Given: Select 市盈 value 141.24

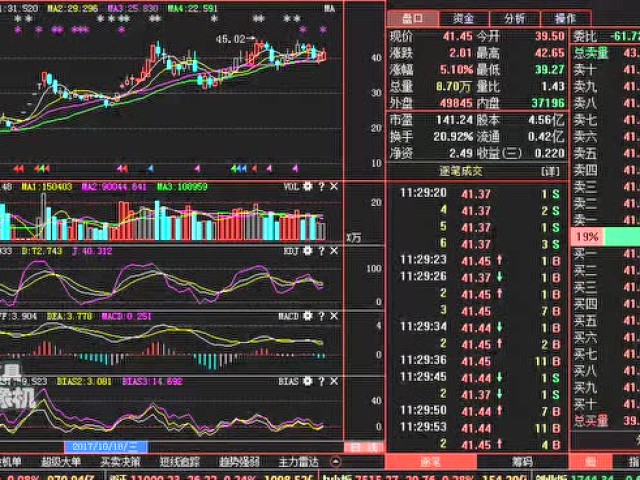Looking at the screenshot, I should [454, 120].
